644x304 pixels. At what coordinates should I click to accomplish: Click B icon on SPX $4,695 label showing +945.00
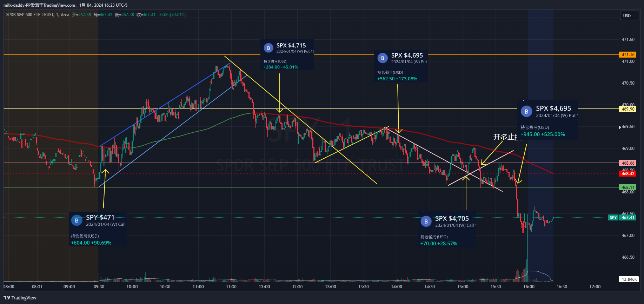pos(526,111)
